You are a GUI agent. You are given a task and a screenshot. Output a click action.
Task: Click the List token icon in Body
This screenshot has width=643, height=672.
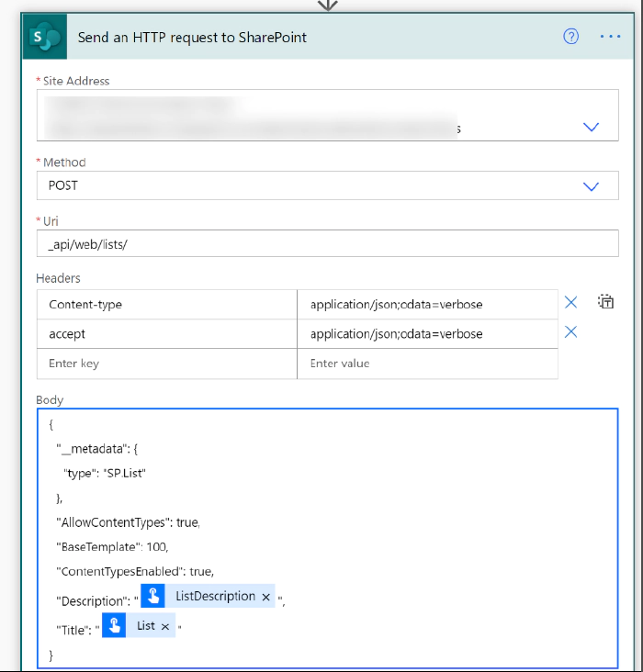pos(114,626)
